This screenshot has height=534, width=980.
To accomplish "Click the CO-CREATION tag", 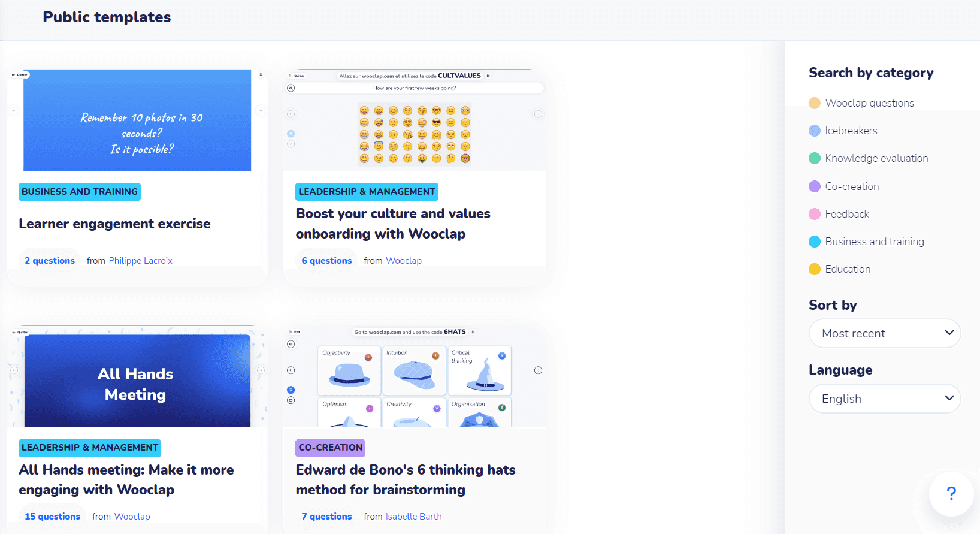I will [331, 448].
